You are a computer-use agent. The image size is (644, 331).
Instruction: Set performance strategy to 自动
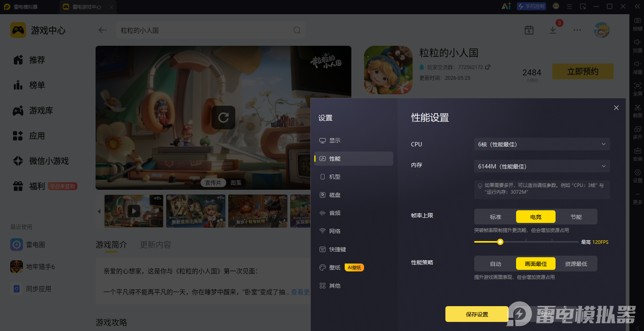pos(496,264)
